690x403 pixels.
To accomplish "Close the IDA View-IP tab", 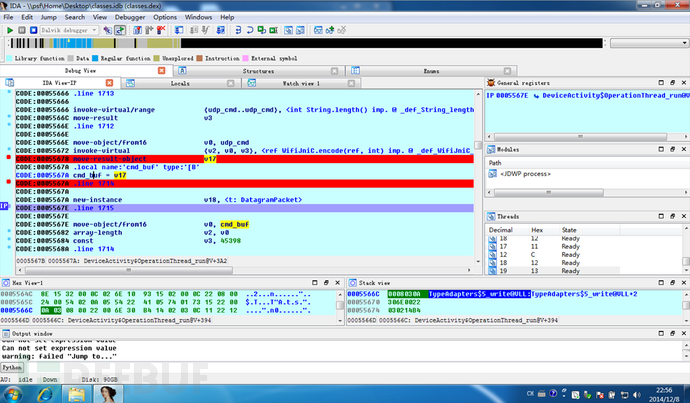I will tap(109, 83).
